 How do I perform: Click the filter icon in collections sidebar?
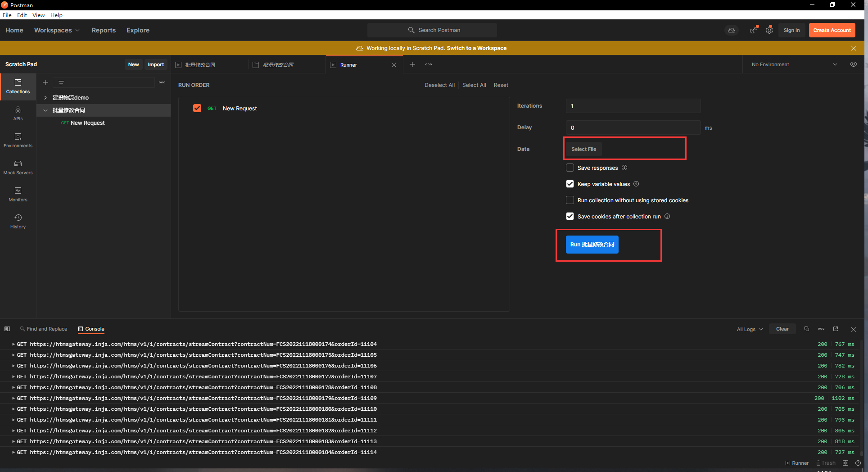point(61,82)
